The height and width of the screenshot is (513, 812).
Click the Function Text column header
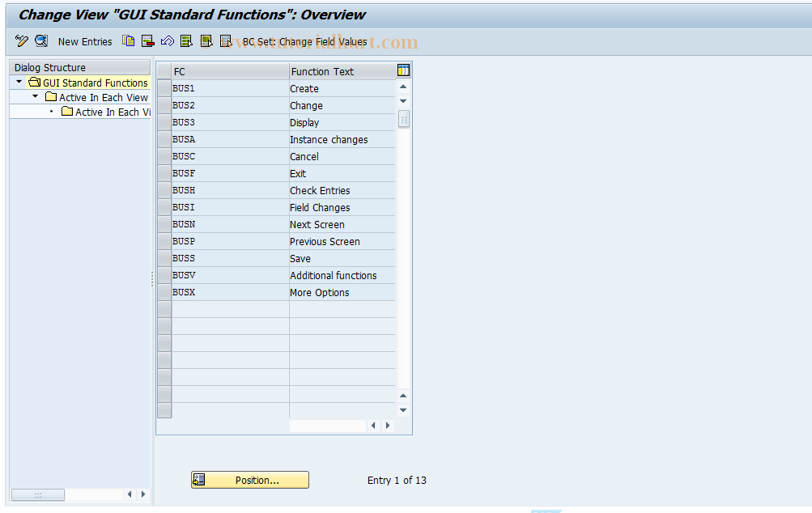[342, 71]
